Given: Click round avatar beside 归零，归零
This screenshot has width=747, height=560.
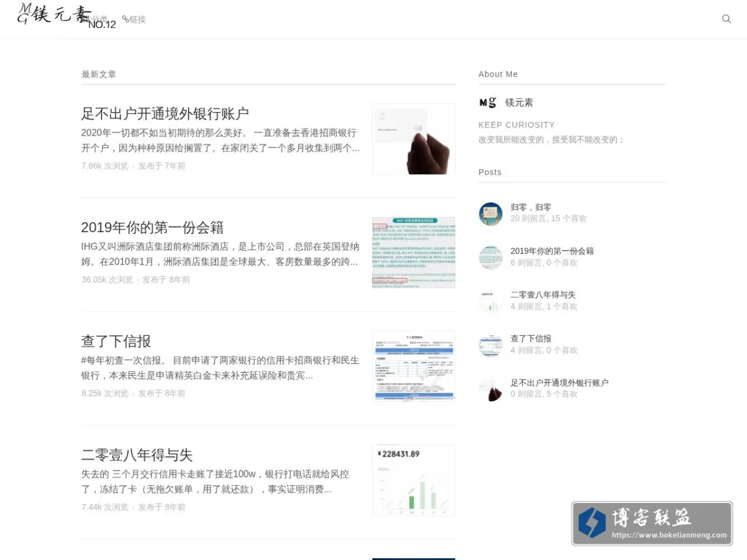Looking at the screenshot, I should (491, 213).
